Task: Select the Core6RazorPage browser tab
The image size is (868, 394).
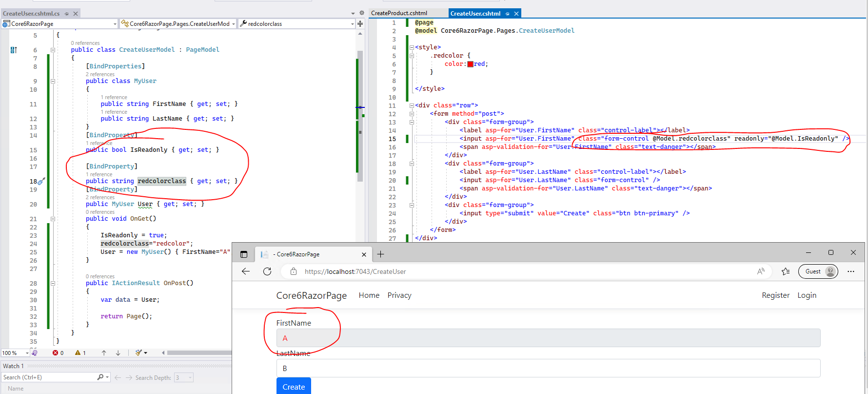Action: click(x=313, y=254)
